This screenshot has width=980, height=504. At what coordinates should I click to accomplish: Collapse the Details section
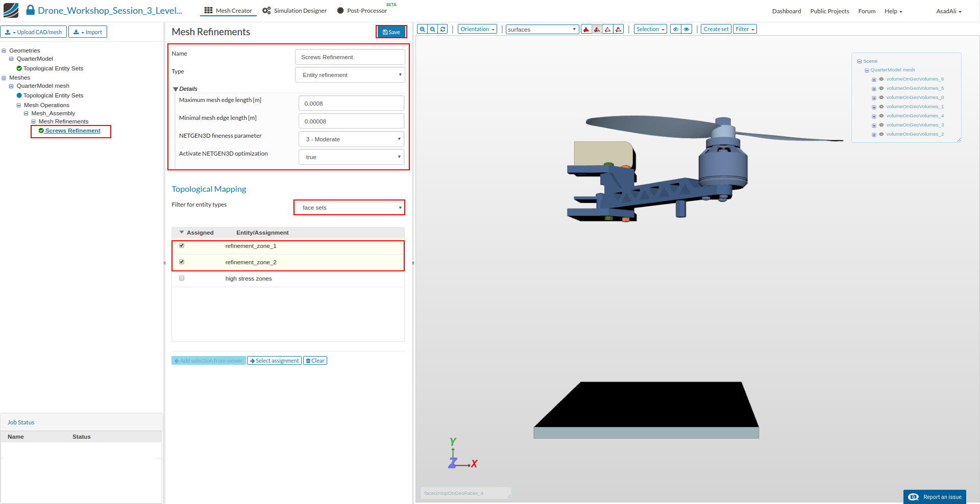pos(176,89)
